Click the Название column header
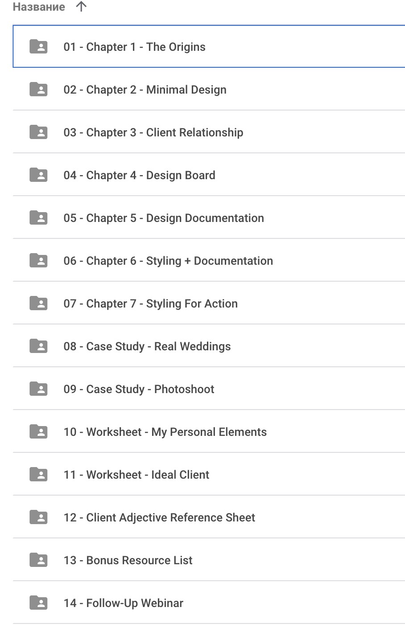This screenshot has height=640, width=405. 39,7
